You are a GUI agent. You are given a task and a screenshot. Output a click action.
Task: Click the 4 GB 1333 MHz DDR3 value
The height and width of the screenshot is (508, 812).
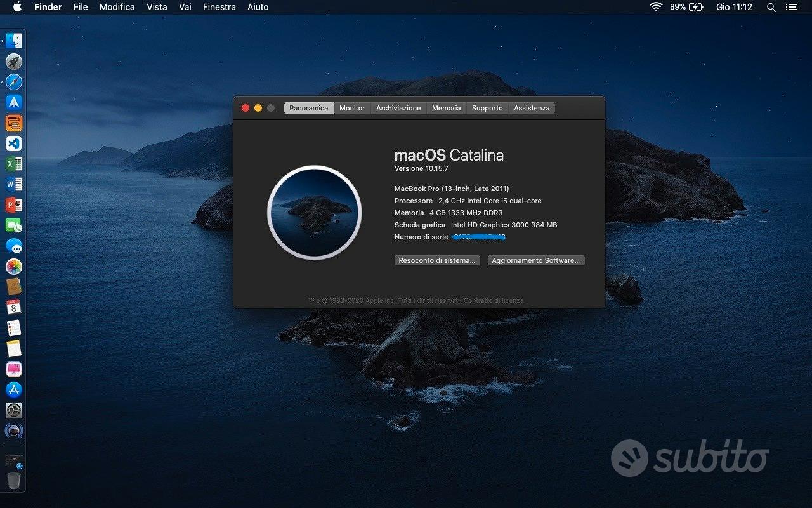[x=466, y=213]
